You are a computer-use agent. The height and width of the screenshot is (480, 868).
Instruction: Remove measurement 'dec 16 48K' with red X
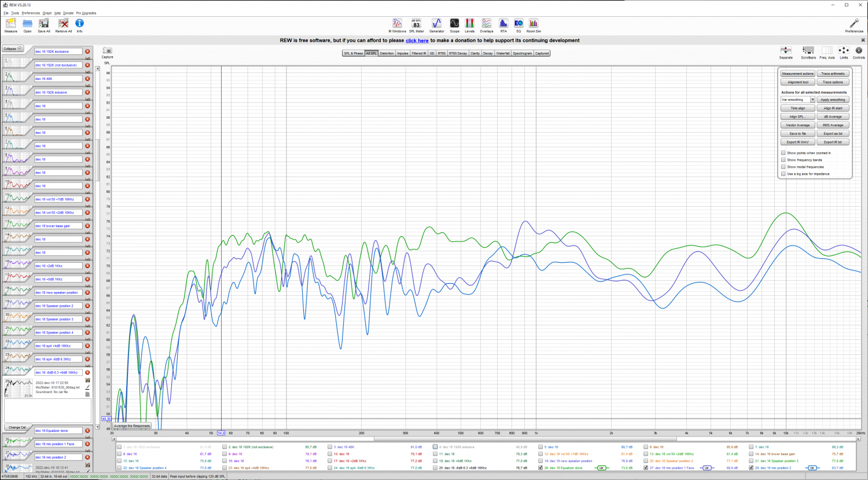pos(88,79)
